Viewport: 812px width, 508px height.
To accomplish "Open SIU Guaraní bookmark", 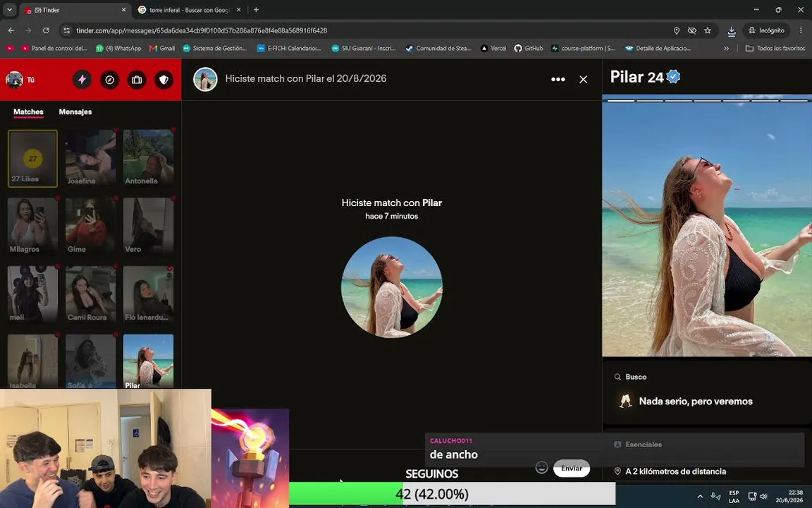I will (364, 48).
